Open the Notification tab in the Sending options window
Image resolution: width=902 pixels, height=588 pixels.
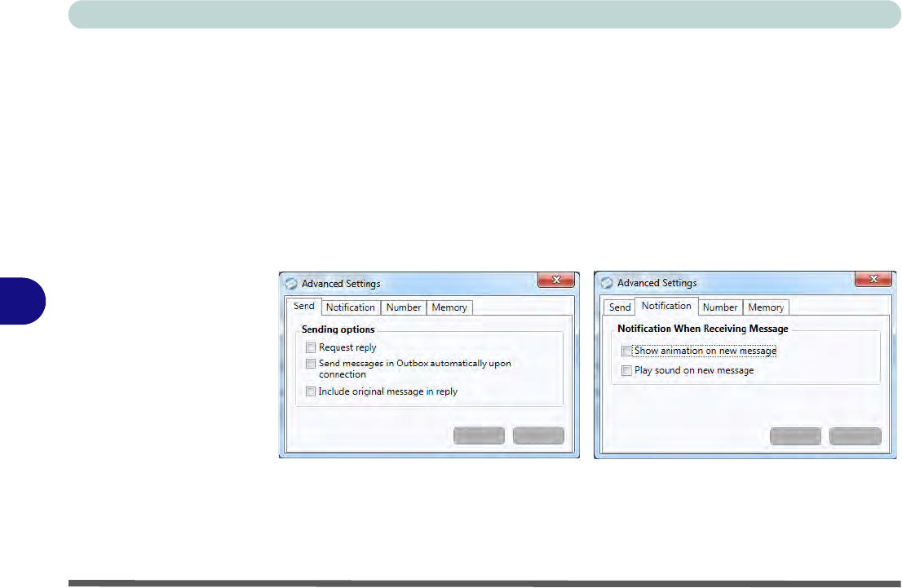pyautogui.click(x=351, y=307)
